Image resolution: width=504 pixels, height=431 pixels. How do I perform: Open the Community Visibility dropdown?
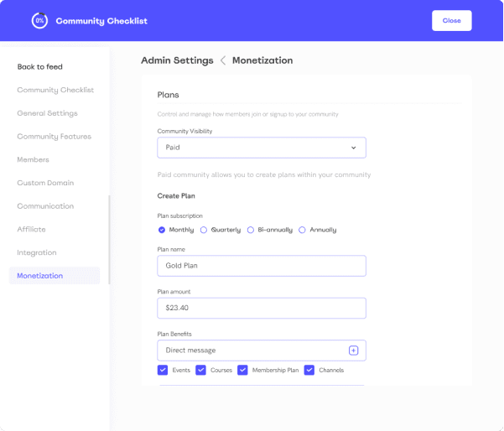[x=262, y=148]
